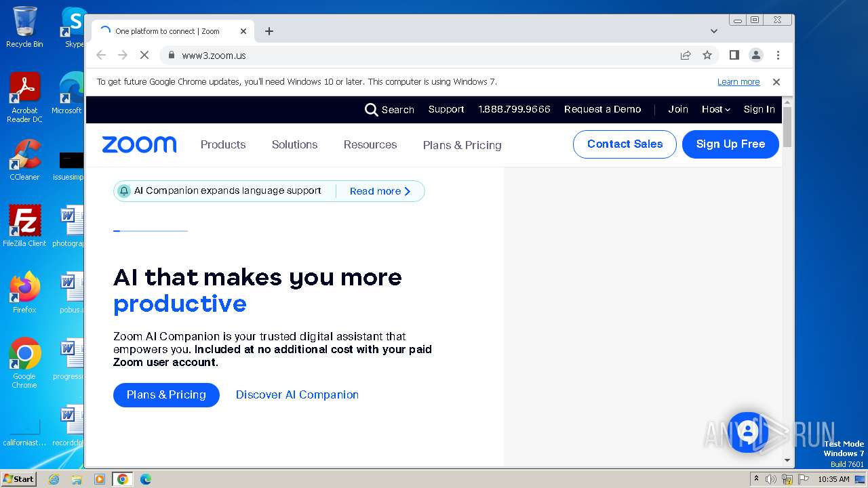Viewport: 868px width, 488px height.
Task: Go back in Chrome
Action: click(101, 56)
